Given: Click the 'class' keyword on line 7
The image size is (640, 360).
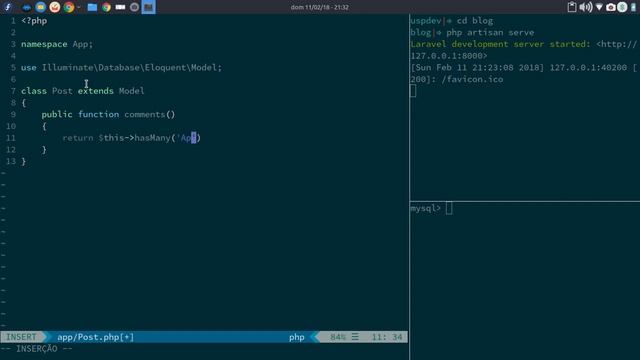Looking at the screenshot, I should (34, 91).
